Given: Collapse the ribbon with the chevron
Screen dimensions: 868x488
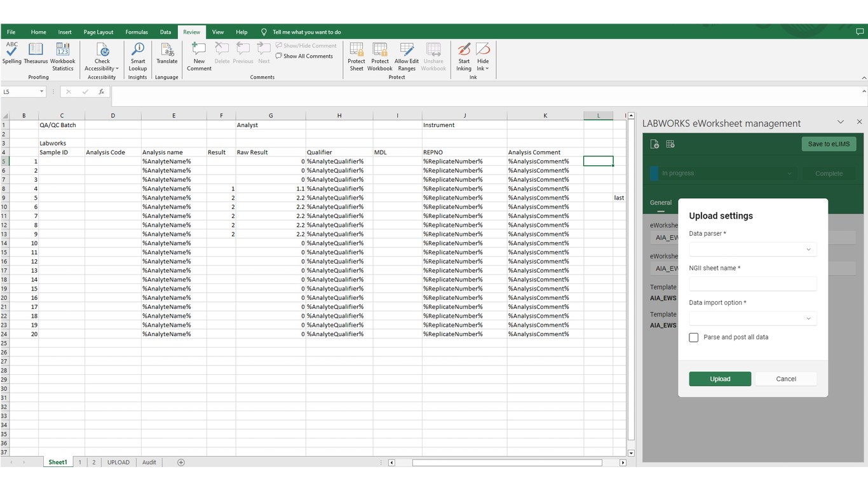Looking at the screenshot, I should pyautogui.click(x=864, y=78).
